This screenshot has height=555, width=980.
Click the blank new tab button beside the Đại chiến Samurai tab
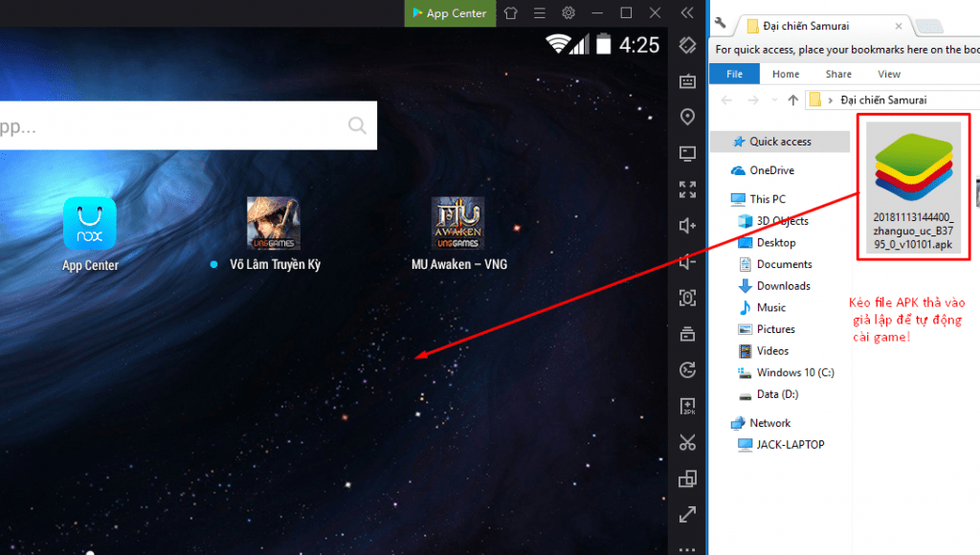click(928, 26)
